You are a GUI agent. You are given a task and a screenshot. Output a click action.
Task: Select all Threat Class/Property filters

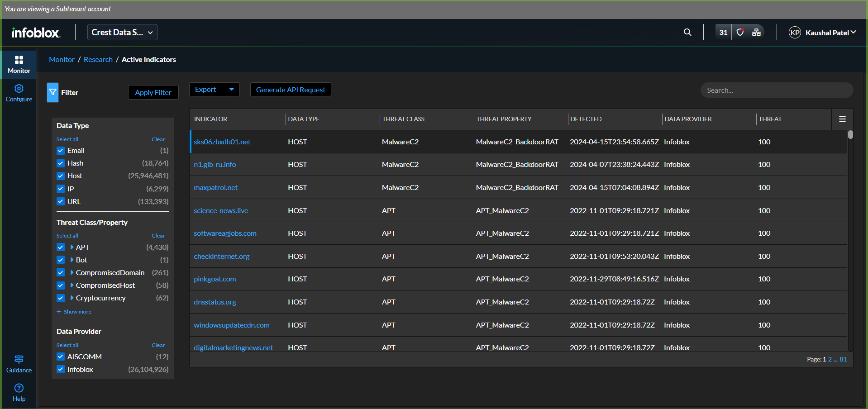click(67, 236)
